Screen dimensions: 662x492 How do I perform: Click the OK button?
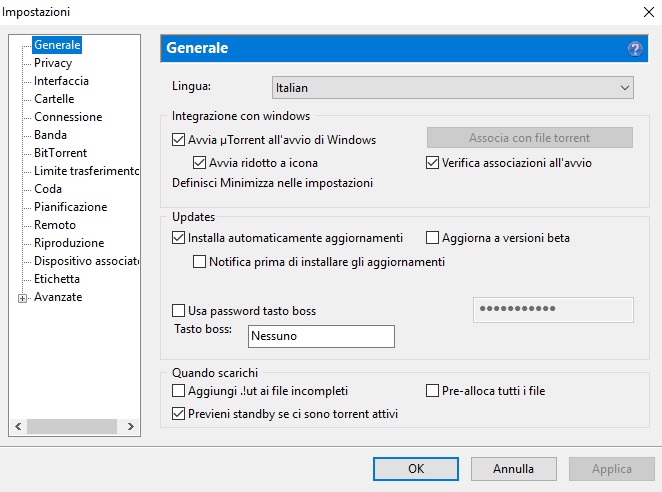pyautogui.click(x=416, y=469)
